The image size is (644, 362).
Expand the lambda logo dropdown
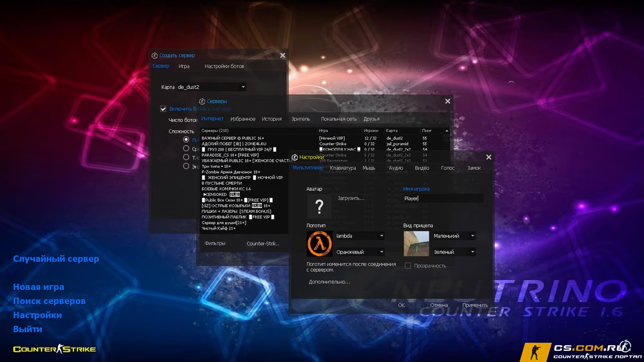point(360,236)
